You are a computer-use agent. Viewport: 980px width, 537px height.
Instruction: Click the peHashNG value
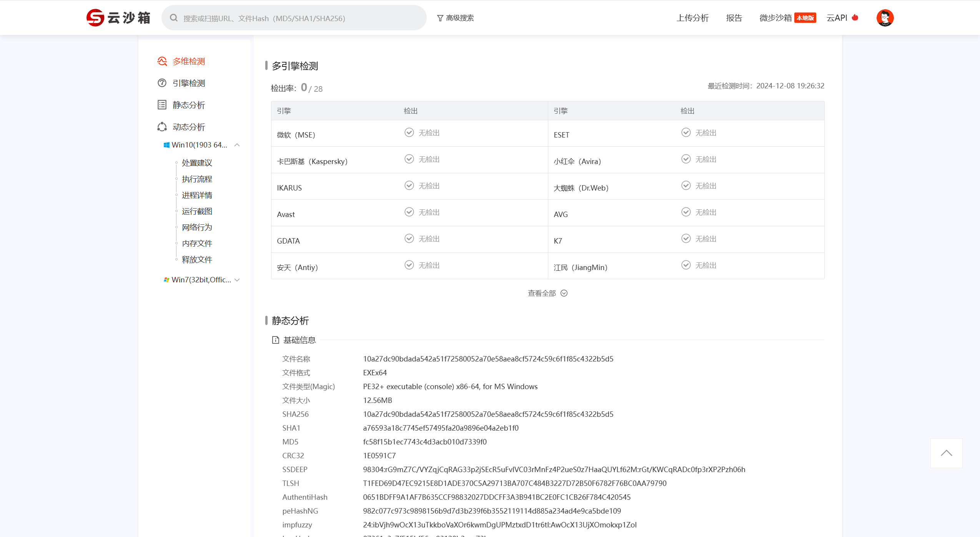coord(492,511)
